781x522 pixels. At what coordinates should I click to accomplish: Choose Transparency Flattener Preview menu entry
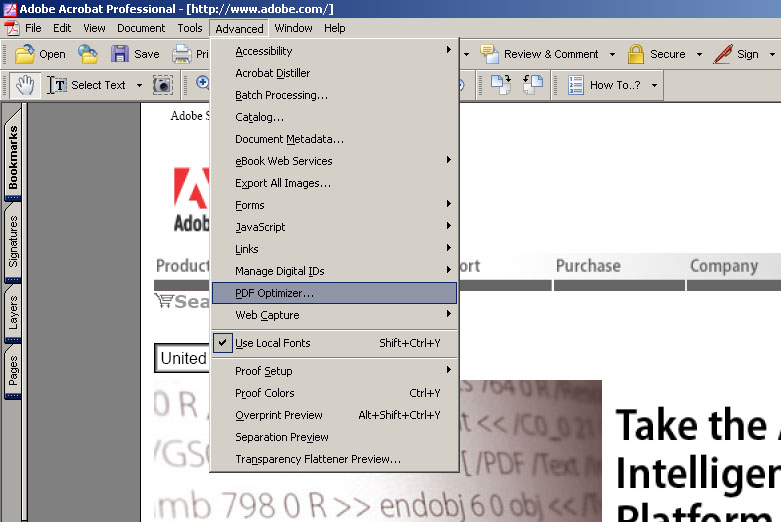point(334,459)
